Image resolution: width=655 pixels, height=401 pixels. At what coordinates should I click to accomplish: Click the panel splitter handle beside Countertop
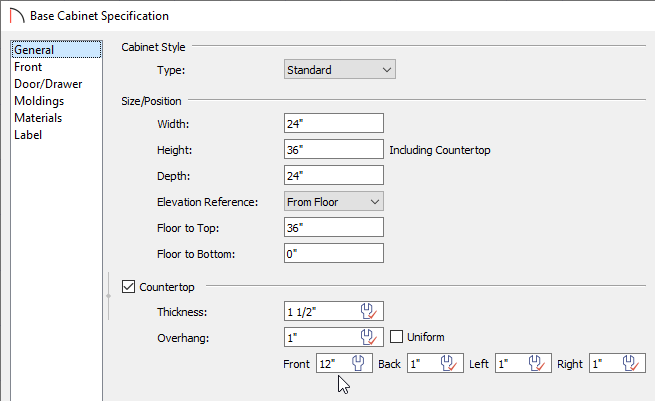[x=109, y=296]
